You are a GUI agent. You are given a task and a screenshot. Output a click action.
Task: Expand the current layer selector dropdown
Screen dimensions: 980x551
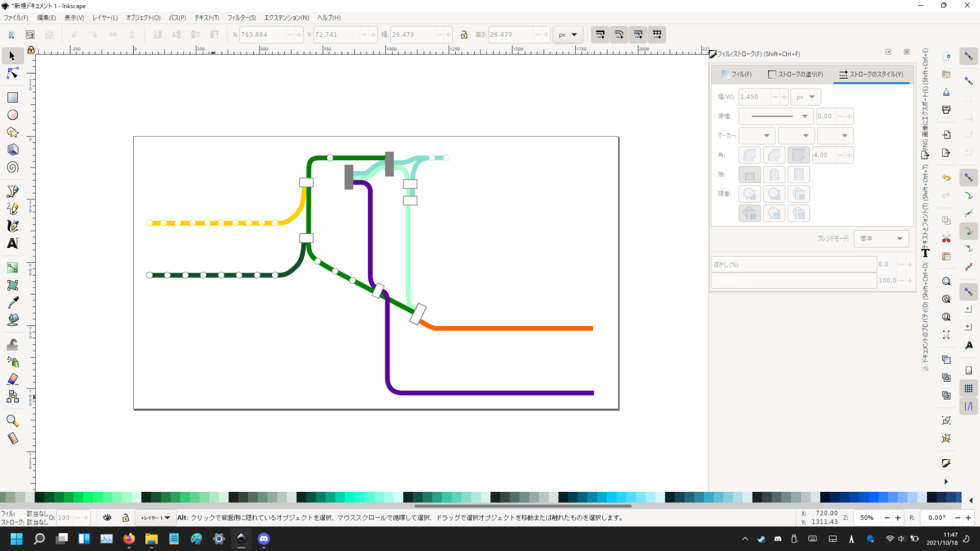[x=156, y=518]
